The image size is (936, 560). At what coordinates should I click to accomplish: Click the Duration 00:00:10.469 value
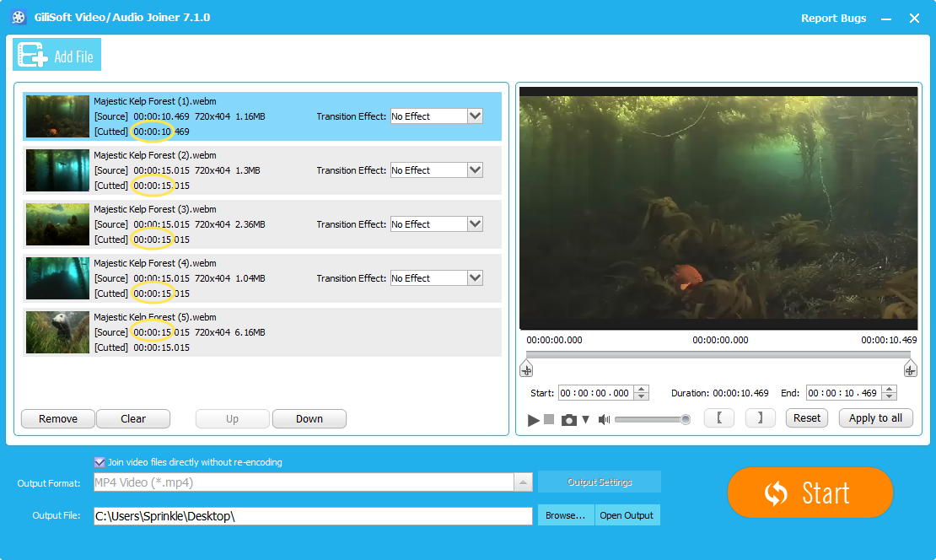(x=741, y=393)
